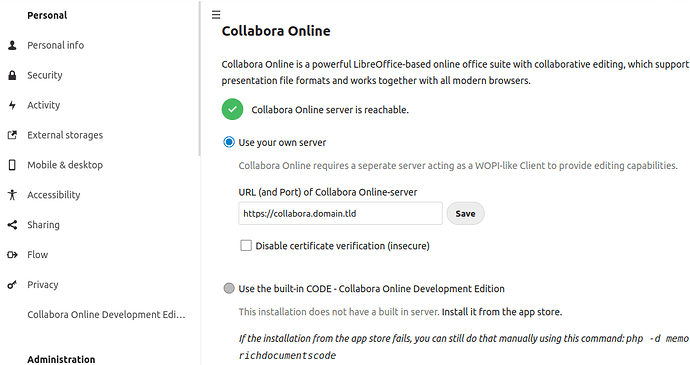The width and height of the screenshot is (690, 365).
Task: Follow Install it from the app store link
Action: pos(502,312)
